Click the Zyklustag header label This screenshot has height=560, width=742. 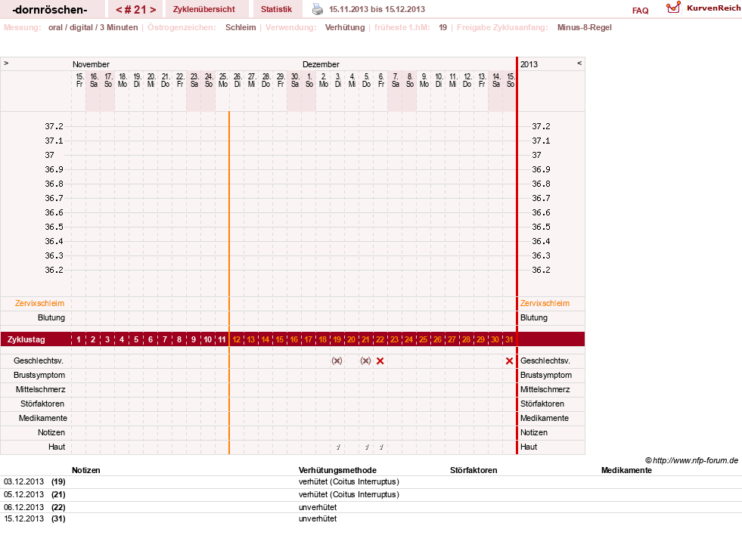[x=26, y=339]
